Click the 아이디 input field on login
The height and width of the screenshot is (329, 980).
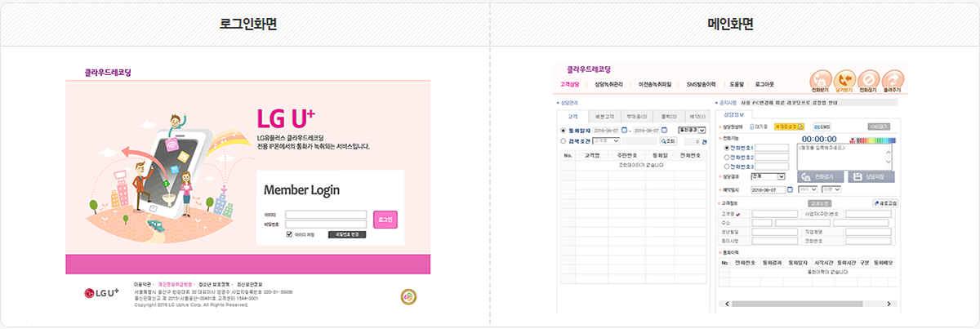click(x=326, y=215)
